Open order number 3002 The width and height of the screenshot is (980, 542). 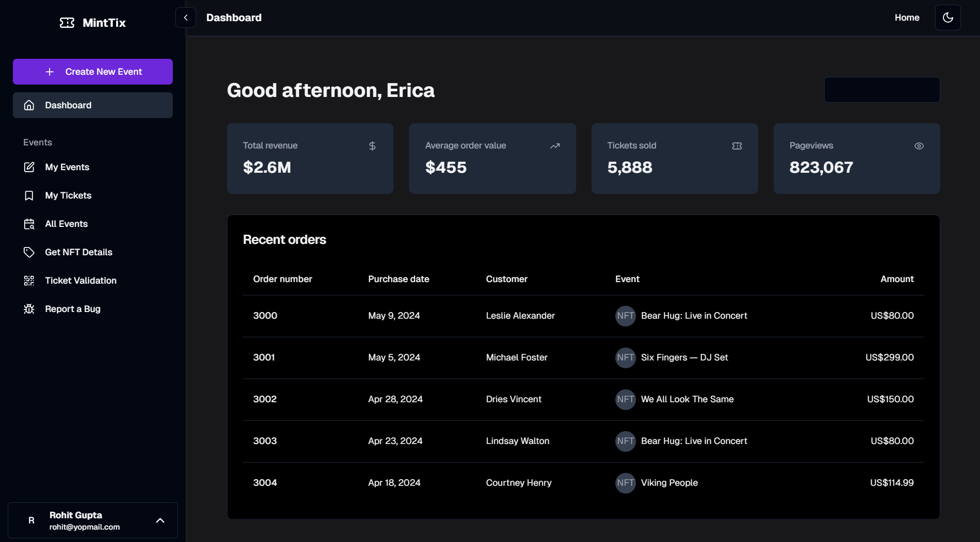pyautogui.click(x=265, y=399)
